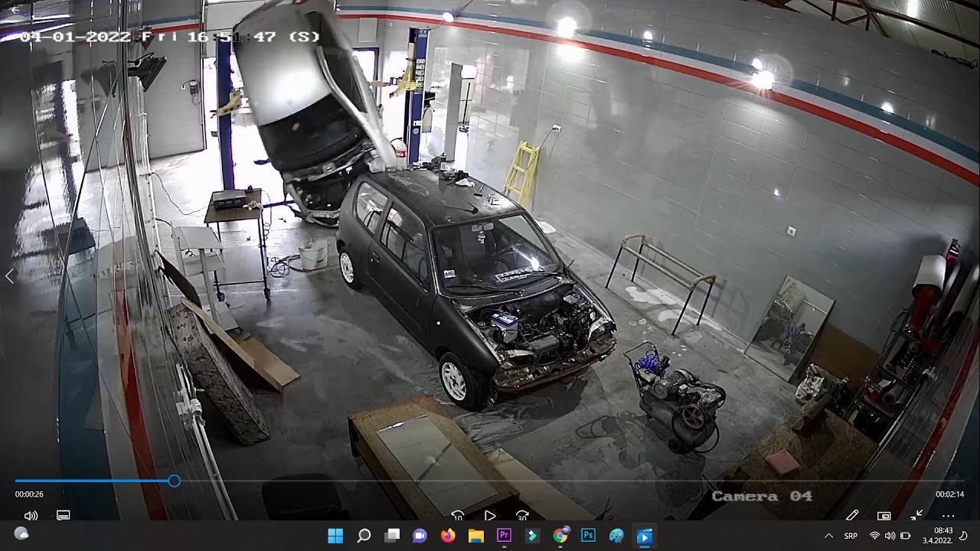Open the more options menu

tap(949, 516)
